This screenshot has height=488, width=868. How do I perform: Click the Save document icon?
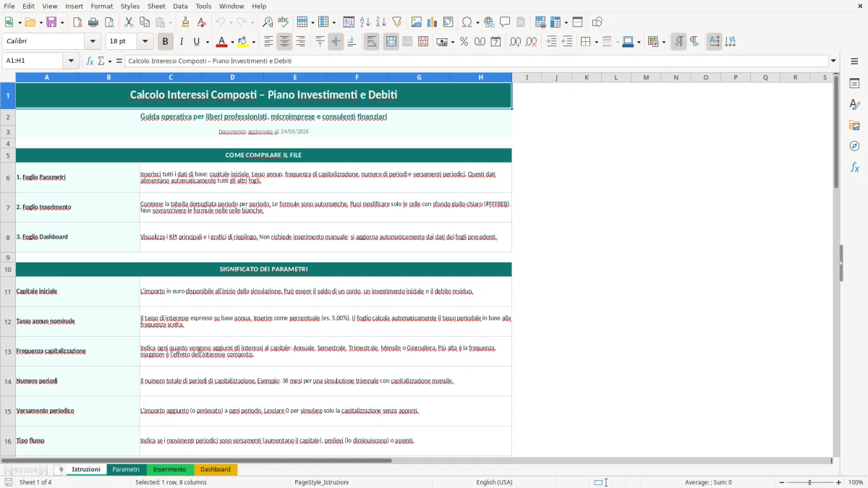pos(51,22)
